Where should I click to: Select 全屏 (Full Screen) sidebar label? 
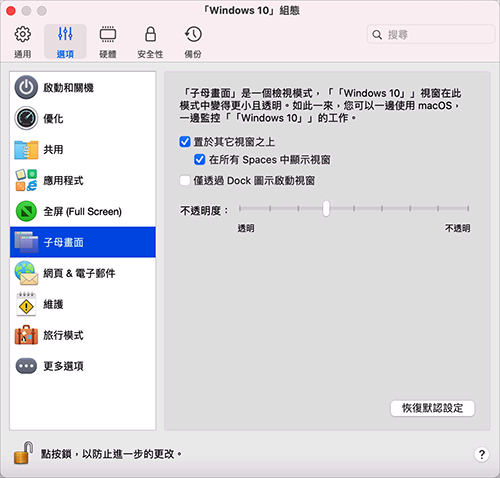pos(83,211)
